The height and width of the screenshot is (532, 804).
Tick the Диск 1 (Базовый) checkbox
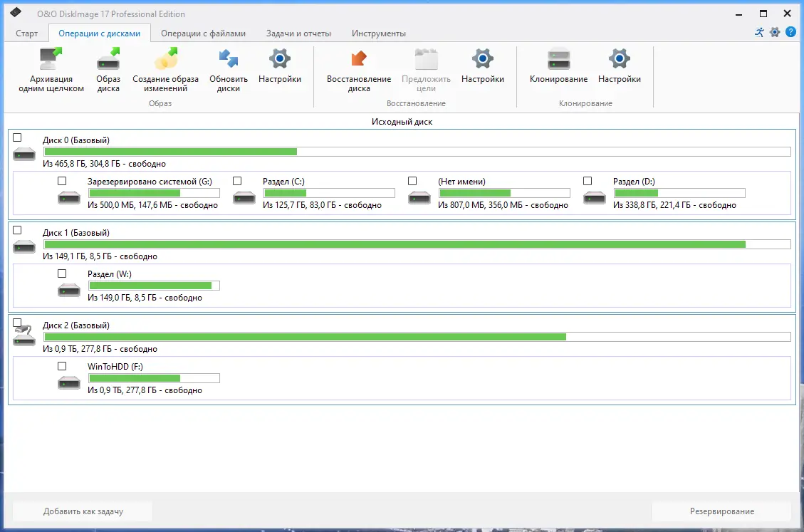[17, 230]
